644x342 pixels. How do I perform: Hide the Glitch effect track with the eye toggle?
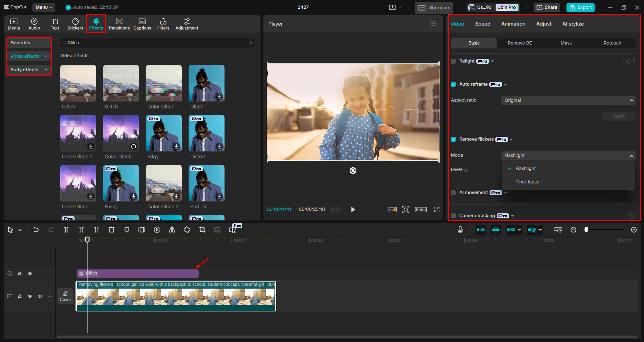[x=30, y=273]
